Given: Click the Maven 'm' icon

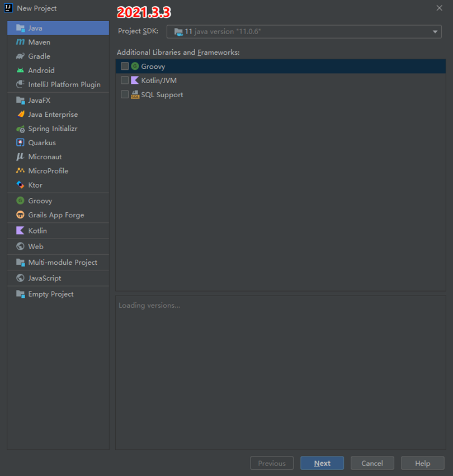Looking at the screenshot, I should tap(20, 42).
